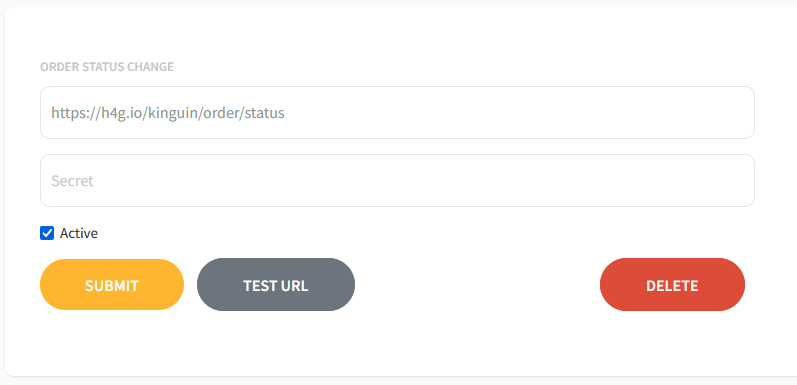
Task: Click the Active checkbox label text
Action: [79, 233]
